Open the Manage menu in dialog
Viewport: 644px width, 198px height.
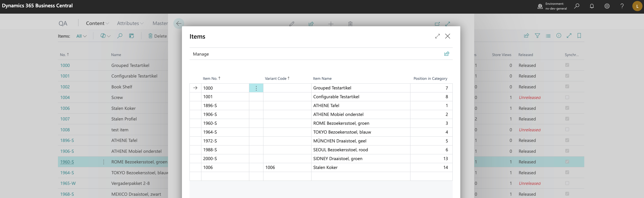coord(201,54)
